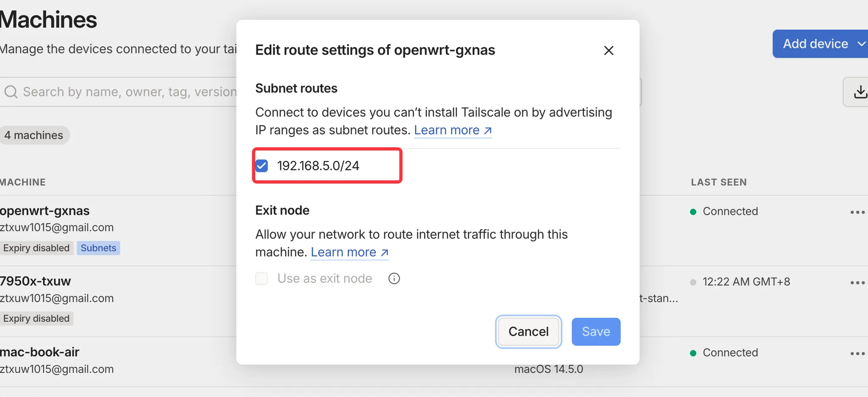
Task: Close the route settings dialog with X
Action: 609,50
